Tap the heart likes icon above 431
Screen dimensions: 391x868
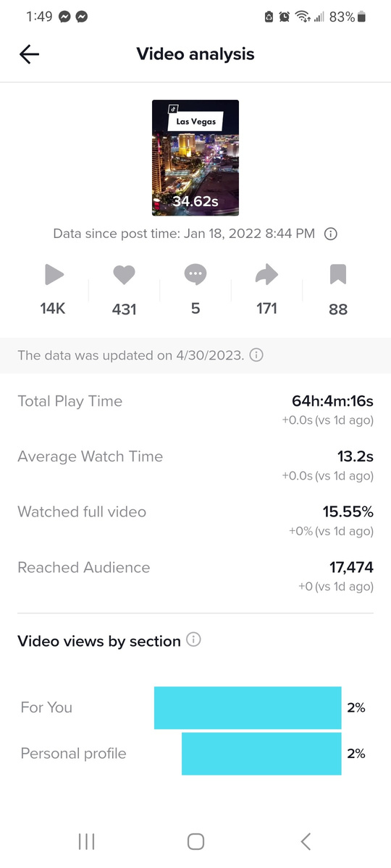124,275
